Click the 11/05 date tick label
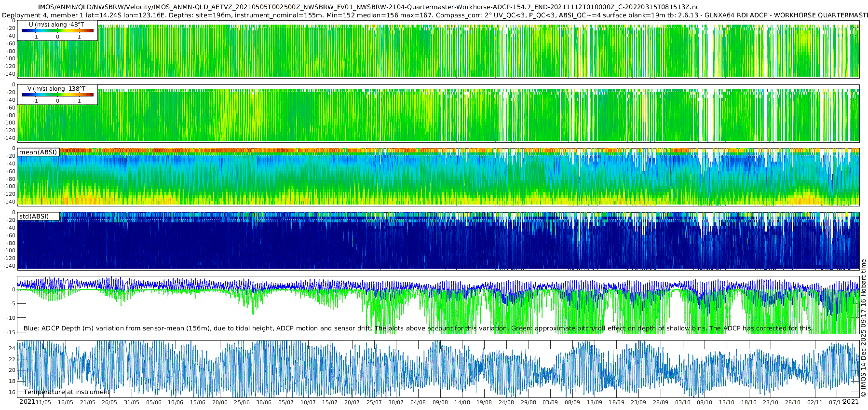868x410 pixels. coord(43,402)
